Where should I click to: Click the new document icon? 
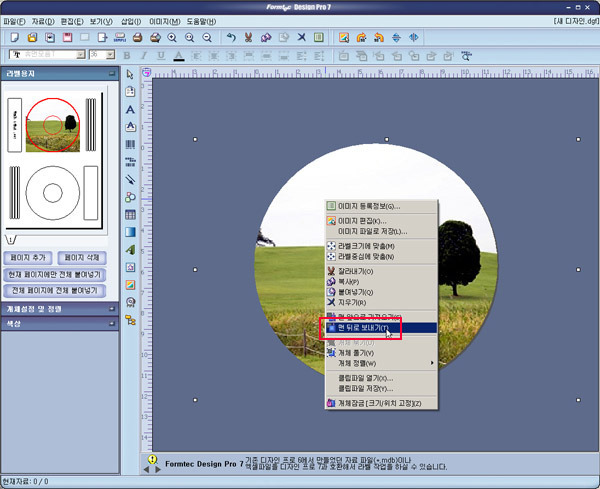(14, 37)
